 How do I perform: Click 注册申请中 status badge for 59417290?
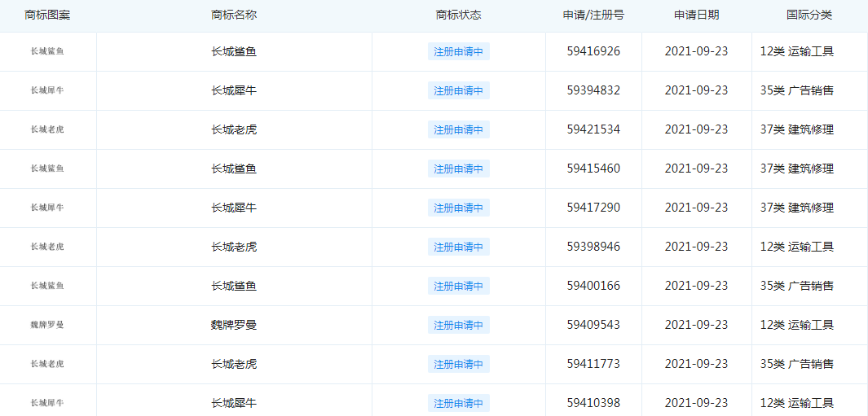click(x=458, y=208)
